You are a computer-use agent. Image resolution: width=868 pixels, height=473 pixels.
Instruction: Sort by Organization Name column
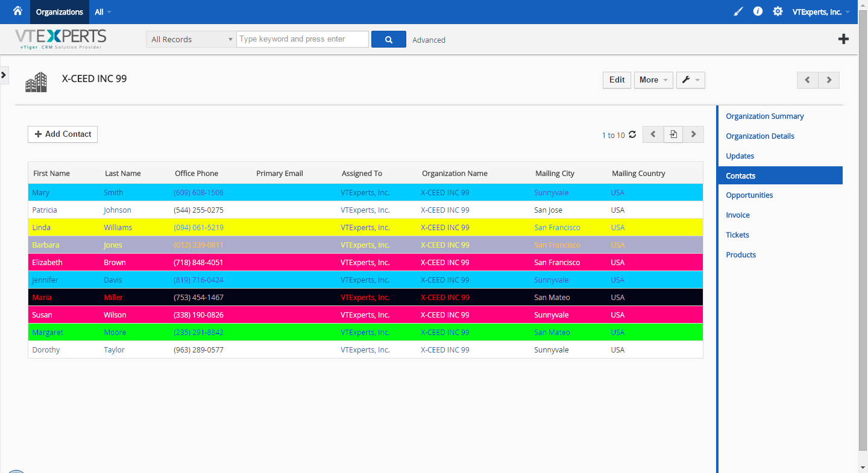click(454, 174)
